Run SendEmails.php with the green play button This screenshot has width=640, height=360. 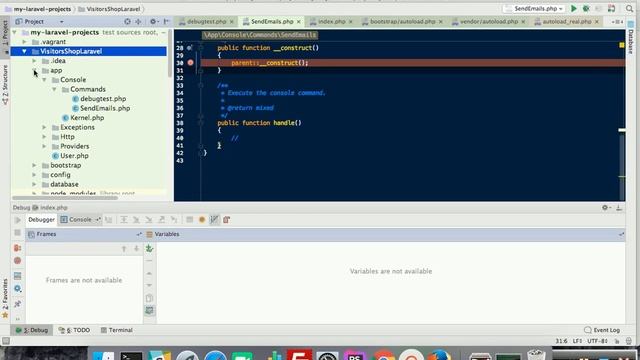click(573, 8)
